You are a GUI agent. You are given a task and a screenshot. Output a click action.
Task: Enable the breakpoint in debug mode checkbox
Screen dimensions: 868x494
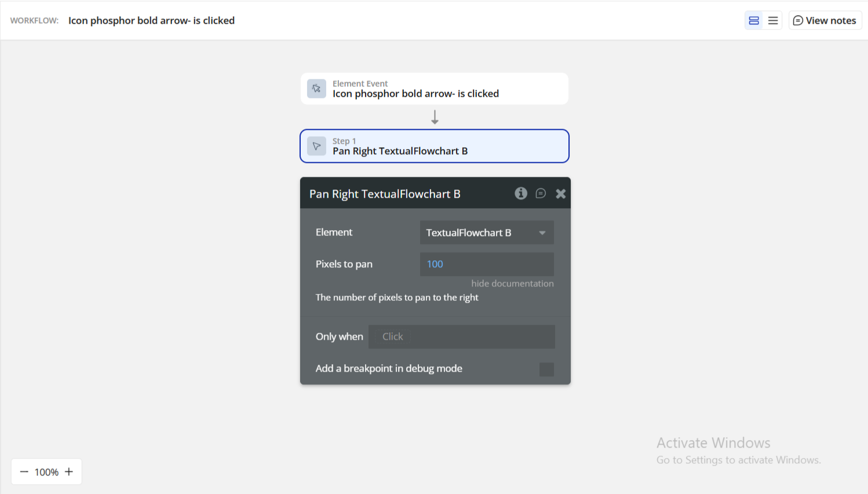(x=546, y=369)
